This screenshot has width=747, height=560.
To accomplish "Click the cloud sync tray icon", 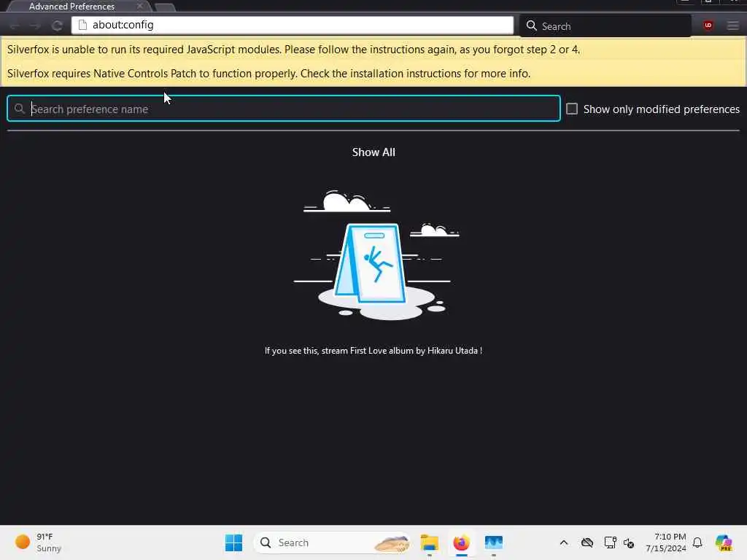I will click(x=587, y=542).
